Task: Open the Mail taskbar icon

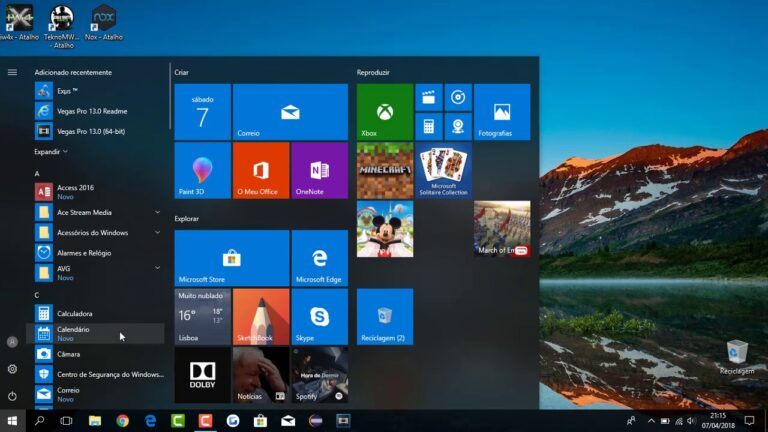Action: coord(288,421)
